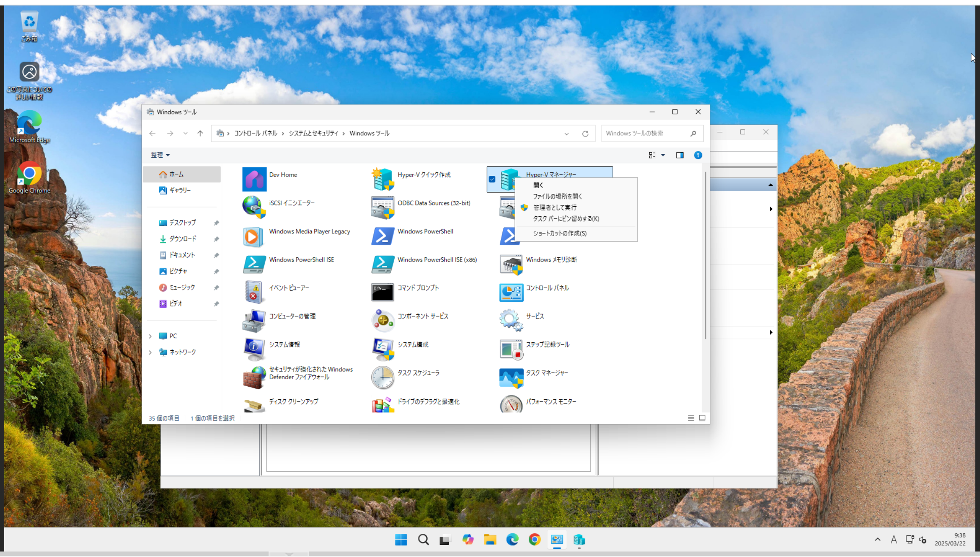Click the refresh button beside the address bar
Viewport: 980px width, 557px height.
pos(585,134)
